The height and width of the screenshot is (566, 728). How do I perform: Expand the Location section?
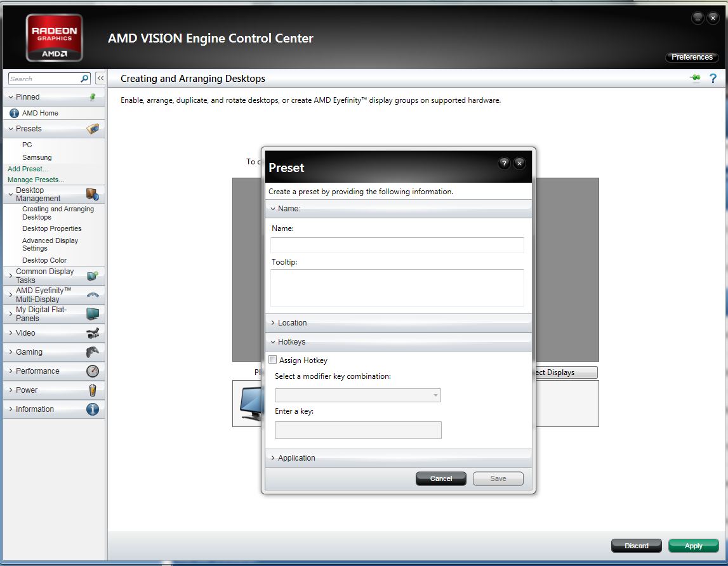point(273,323)
